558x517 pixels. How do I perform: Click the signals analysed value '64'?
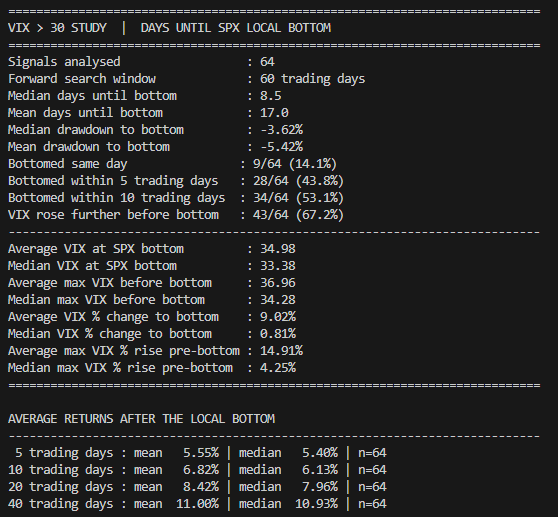coord(267,62)
